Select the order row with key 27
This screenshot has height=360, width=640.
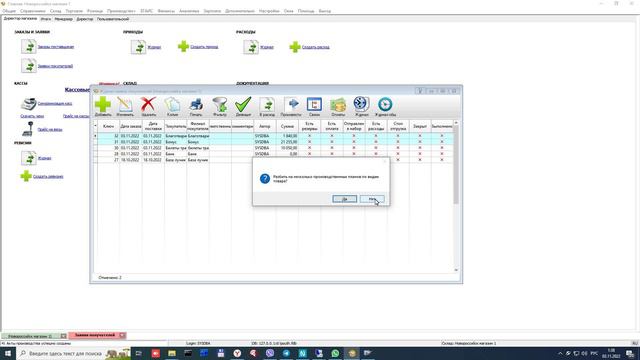(273, 160)
